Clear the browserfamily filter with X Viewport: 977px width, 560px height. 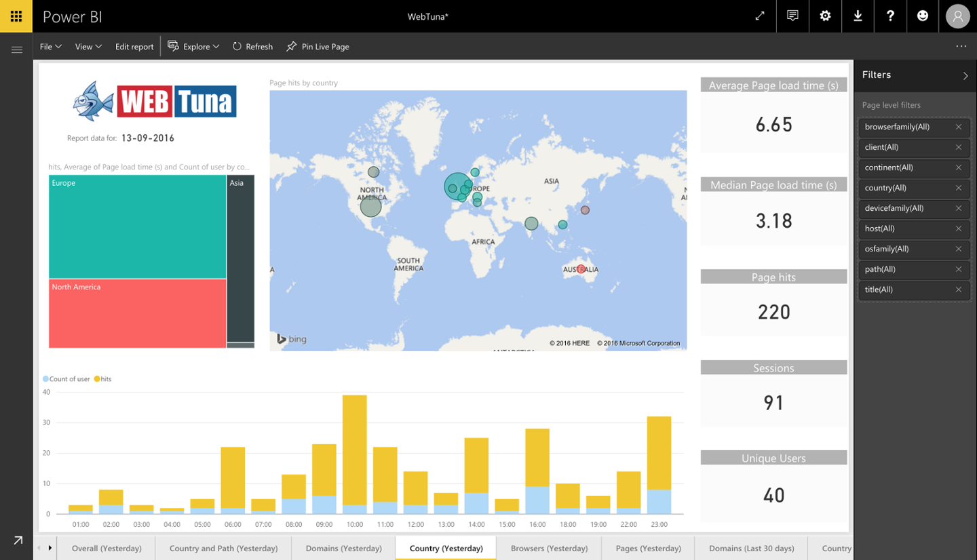coord(959,127)
